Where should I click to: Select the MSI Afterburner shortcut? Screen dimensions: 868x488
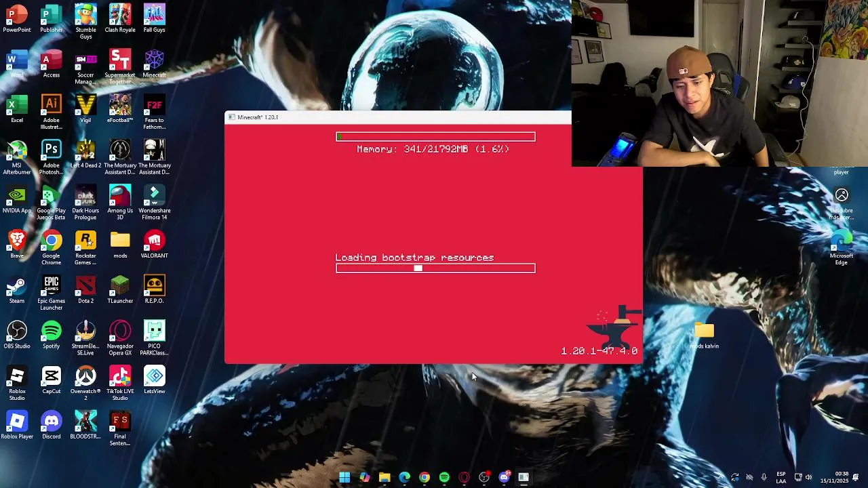pyautogui.click(x=17, y=157)
